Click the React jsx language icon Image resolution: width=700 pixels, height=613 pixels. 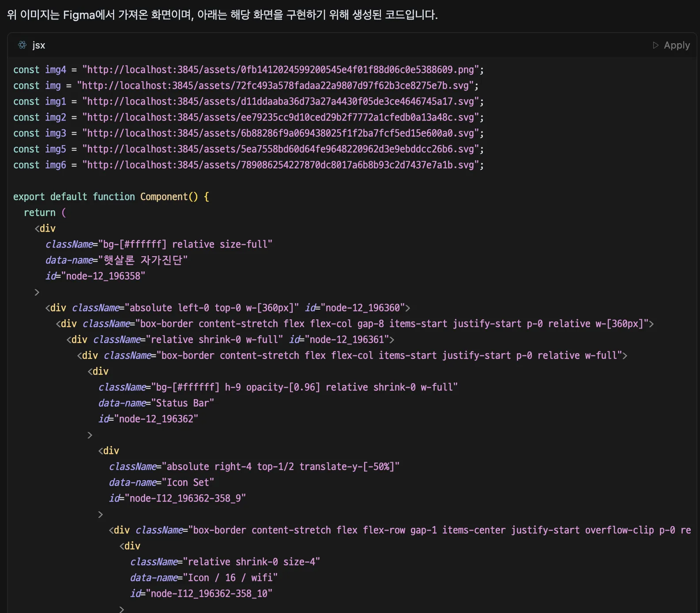tap(23, 45)
